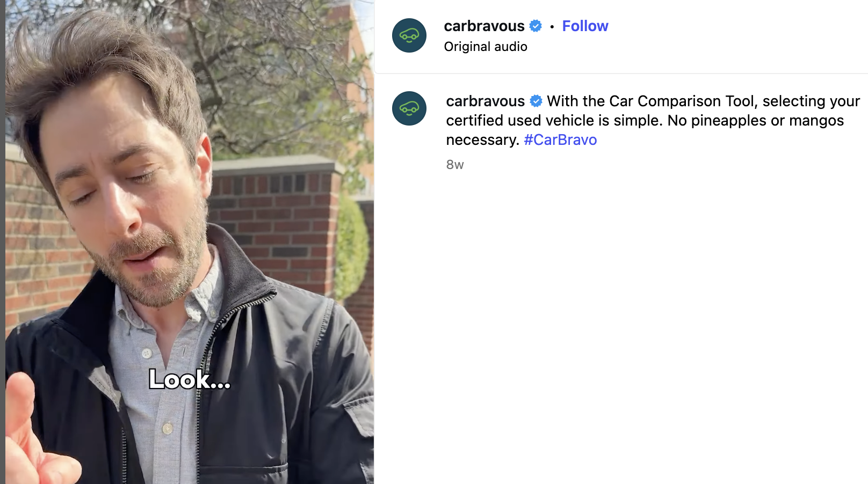Click the dot separator before Follow
The image size is (868, 484).
point(552,26)
